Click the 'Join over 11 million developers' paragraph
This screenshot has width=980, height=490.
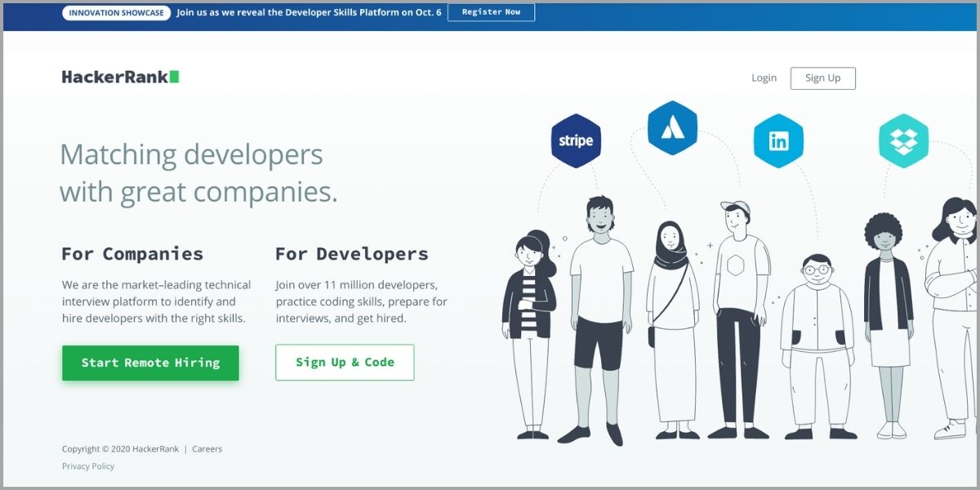[x=362, y=302]
